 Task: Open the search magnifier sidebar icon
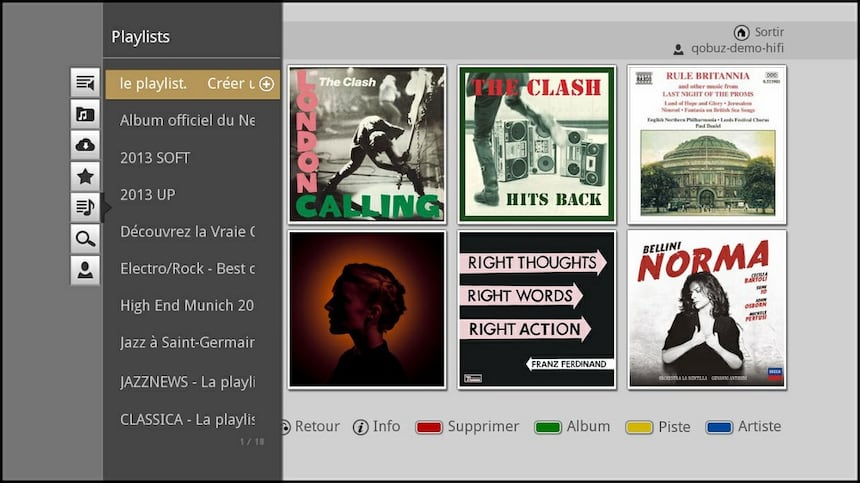[85, 239]
